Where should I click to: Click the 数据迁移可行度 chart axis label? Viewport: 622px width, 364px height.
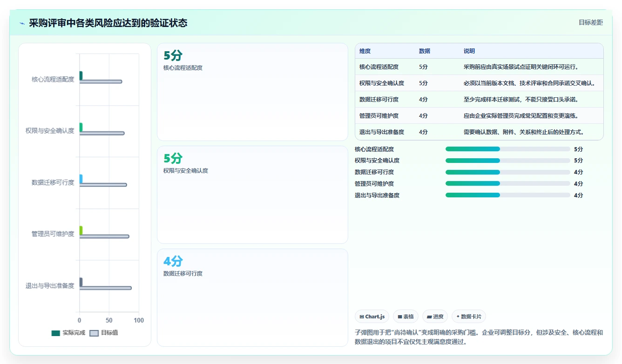pyautogui.click(x=53, y=182)
